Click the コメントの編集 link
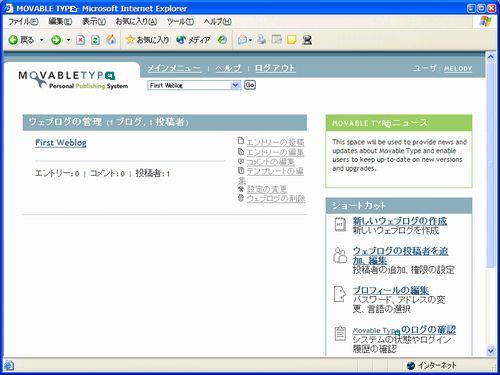The width and height of the screenshot is (500, 375). (270, 162)
